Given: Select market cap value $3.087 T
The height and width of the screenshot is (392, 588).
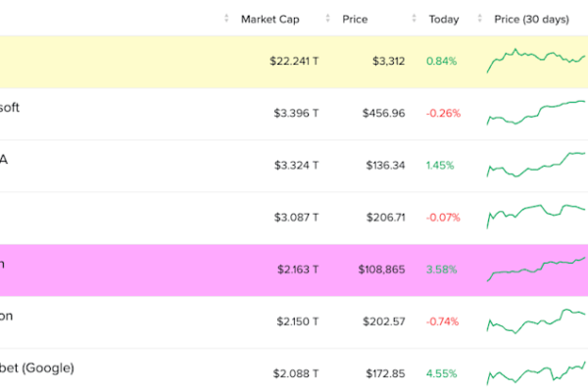Looking at the screenshot, I should 296,218.
